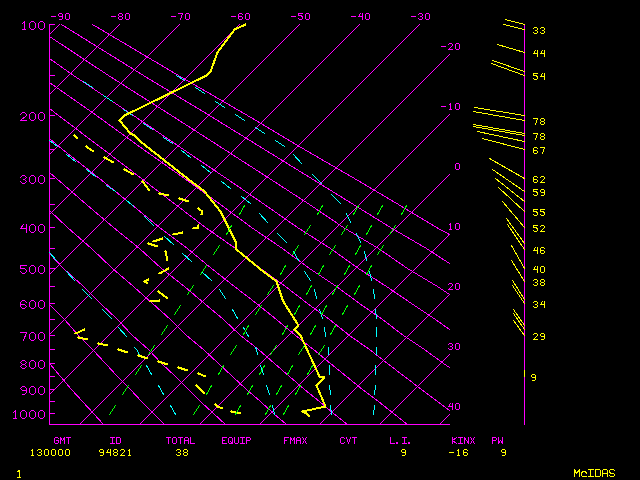640x480 pixels.
Task: Click the 100 pressure axis label
Action: coord(33,25)
